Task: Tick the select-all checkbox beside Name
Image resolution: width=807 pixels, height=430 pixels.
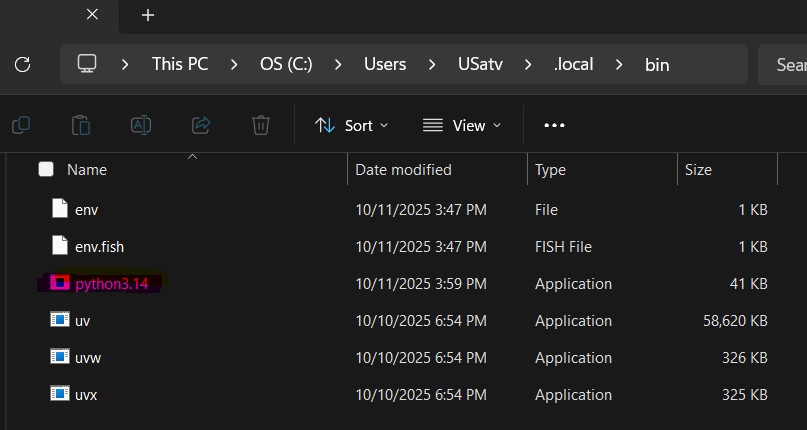Action: (x=46, y=170)
